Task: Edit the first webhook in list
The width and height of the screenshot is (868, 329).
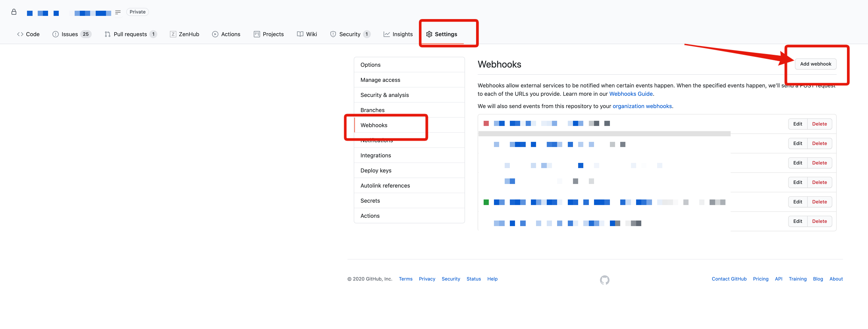Action: (797, 124)
